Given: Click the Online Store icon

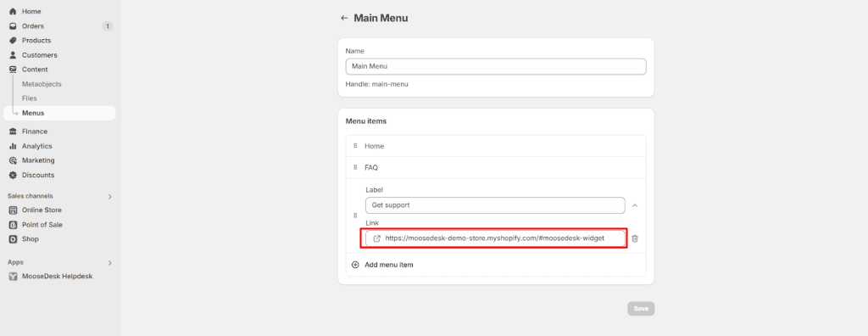Looking at the screenshot, I should [14, 210].
